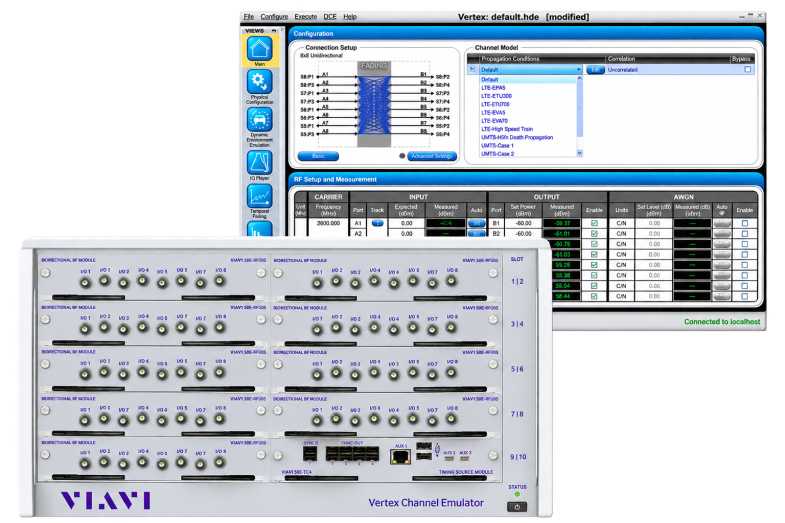Click the dropdown list scroll-down arrow
The height and width of the screenshot is (523, 785).
click(x=580, y=153)
